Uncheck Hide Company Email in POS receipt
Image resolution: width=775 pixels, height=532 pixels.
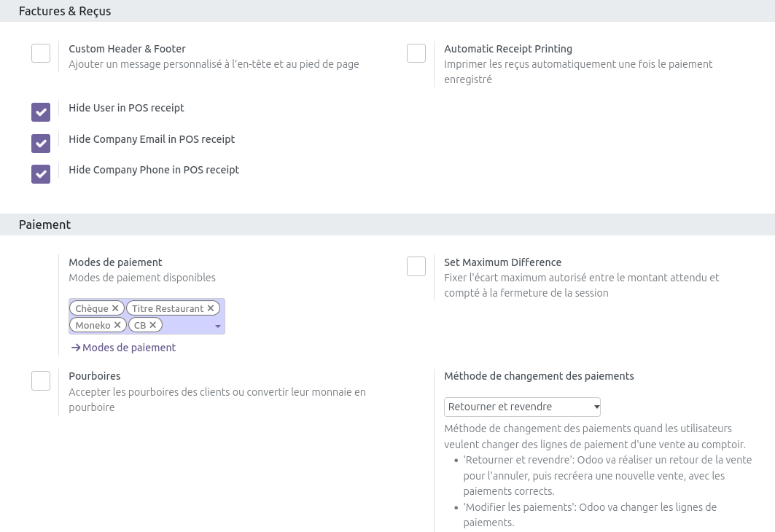(x=41, y=143)
